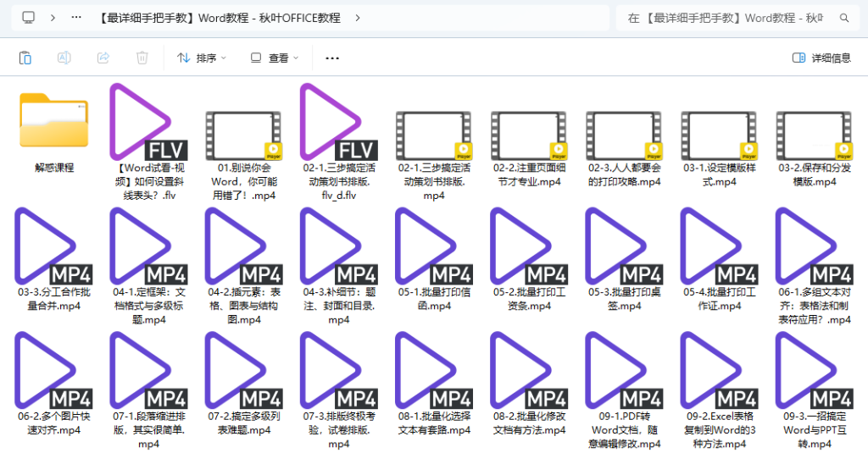Image resolution: width=868 pixels, height=453 pixels.
Task: Select the 05-2.批量打印工资条.mp4 icon
Action: (529, 246)
